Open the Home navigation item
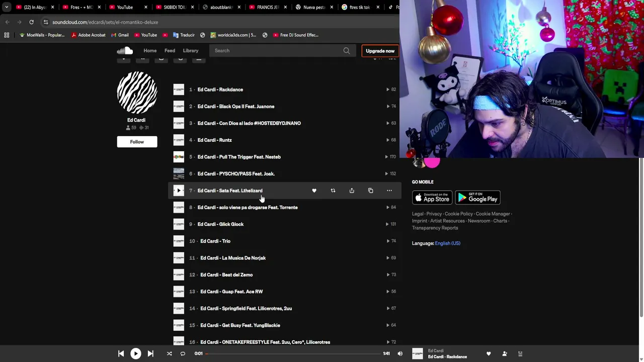 150,50
